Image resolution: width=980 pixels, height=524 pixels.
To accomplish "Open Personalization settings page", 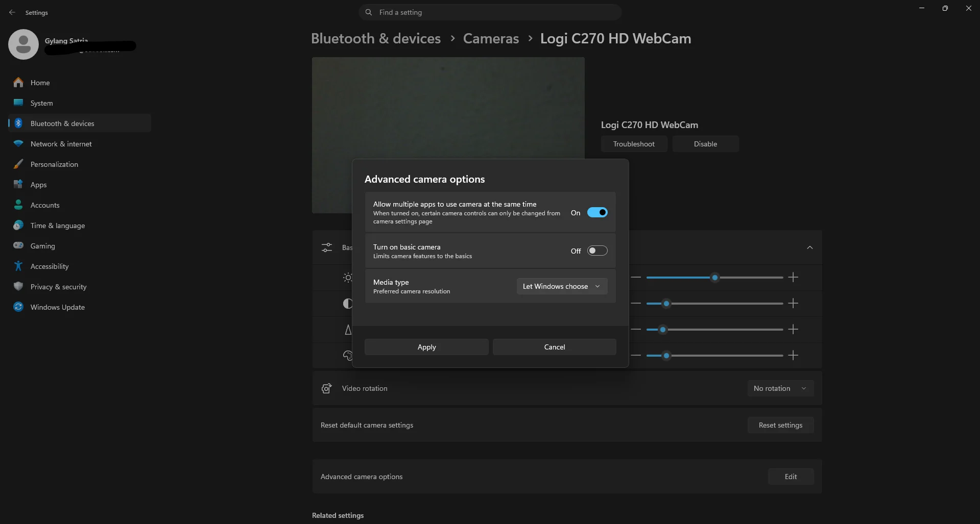I will coord(80,164).
